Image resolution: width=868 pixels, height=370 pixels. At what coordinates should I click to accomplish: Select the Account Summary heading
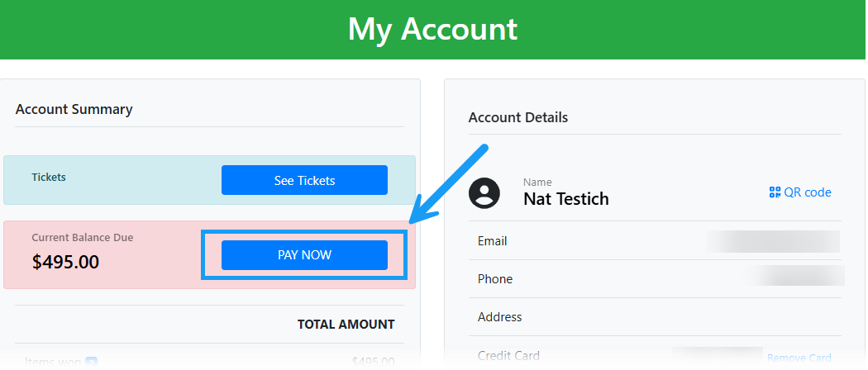74,109
